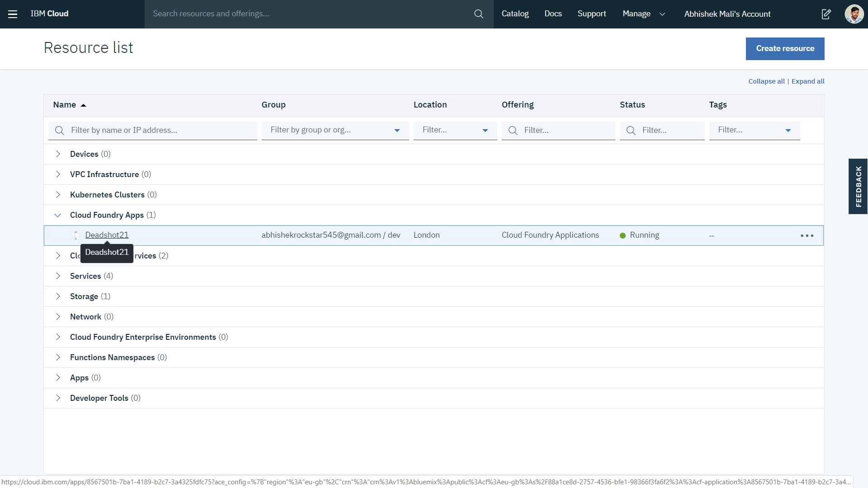868x488 pixels.
Task: Expand the Devices section
Action: coord(58,154)
